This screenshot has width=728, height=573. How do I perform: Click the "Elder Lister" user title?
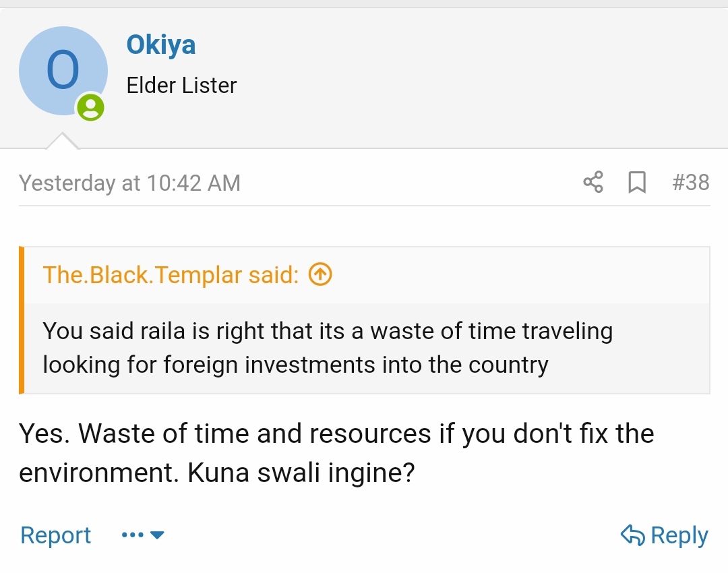pos(181,86)
